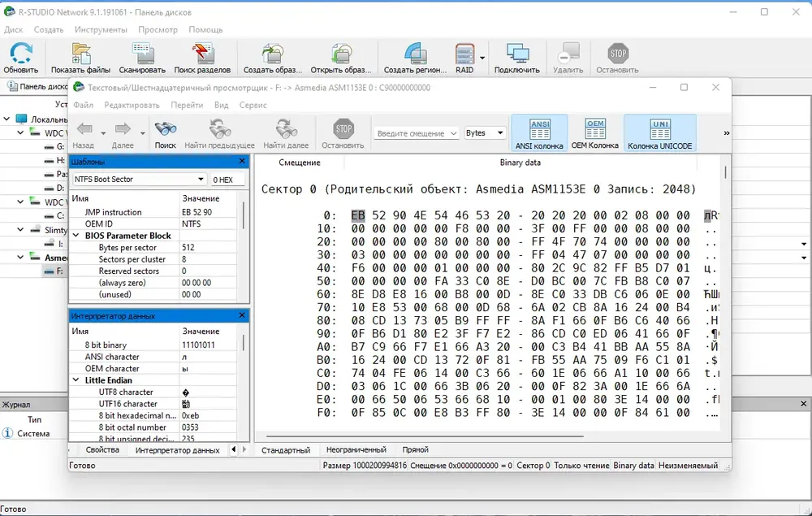Open the NTFS Boot Sector template dropdown

pos(201,180)
